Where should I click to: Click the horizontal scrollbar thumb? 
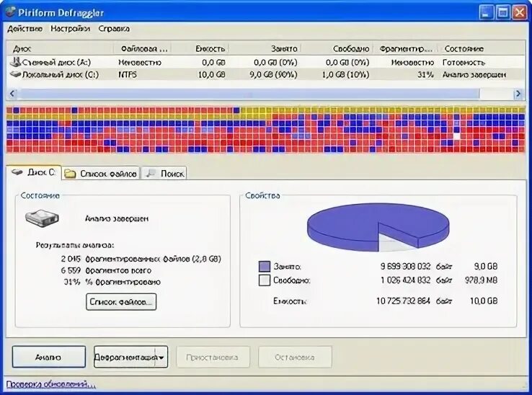(249, 94)
